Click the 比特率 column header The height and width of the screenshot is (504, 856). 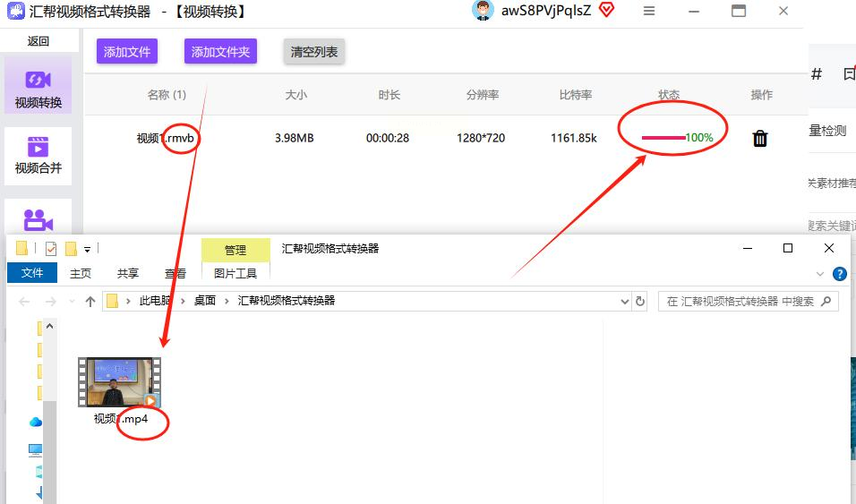tap(576, 95)
